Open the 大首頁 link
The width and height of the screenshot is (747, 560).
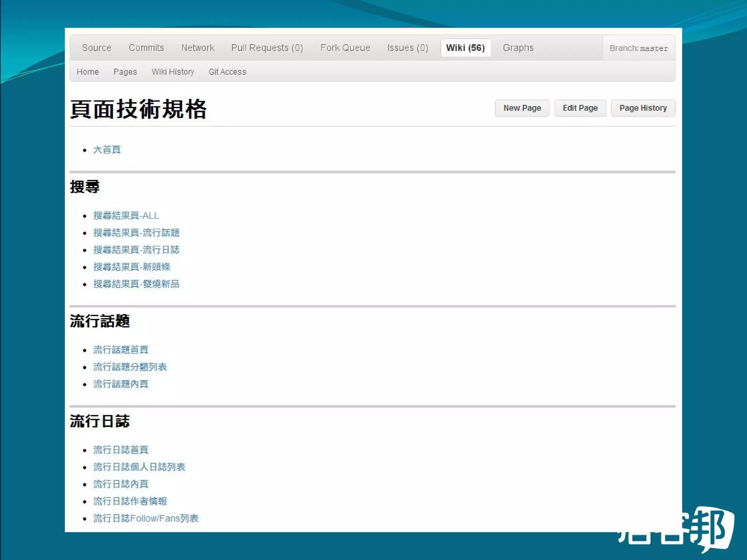[107, 150]
